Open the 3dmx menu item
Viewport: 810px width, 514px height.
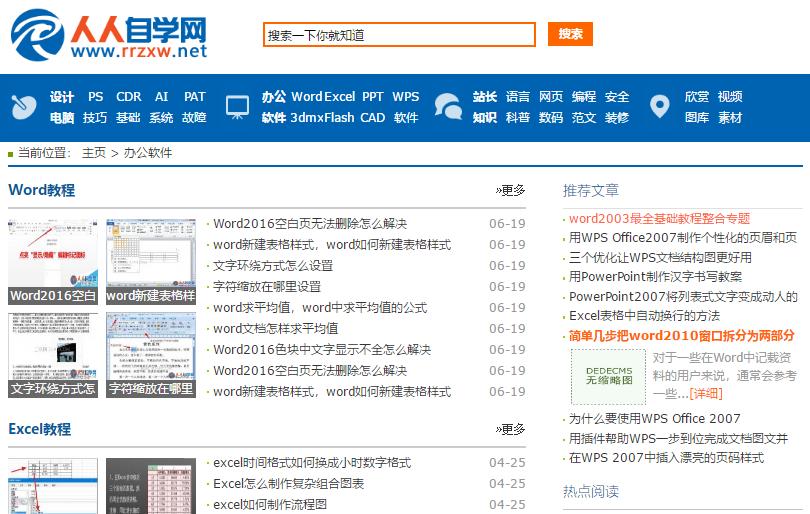click(x=307, y=118)
